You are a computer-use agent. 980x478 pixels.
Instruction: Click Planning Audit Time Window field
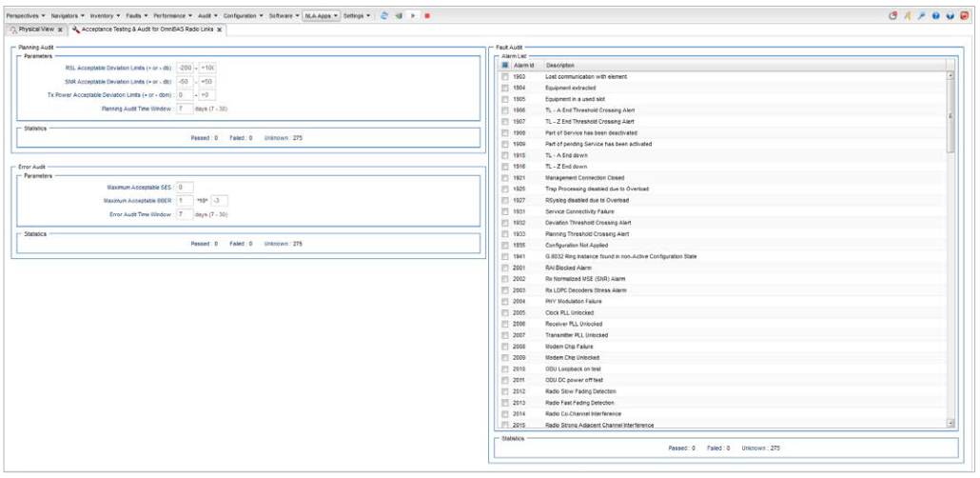(x=185, y=109)
